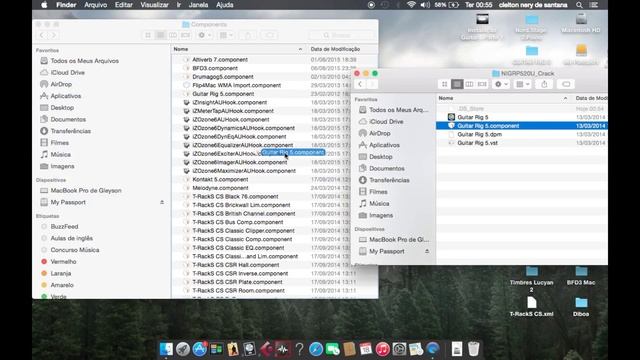The image size is (640, 360).
Task: Sort by Nome column in NIGRP520U_Crack window
Action: tap(504, 98)
